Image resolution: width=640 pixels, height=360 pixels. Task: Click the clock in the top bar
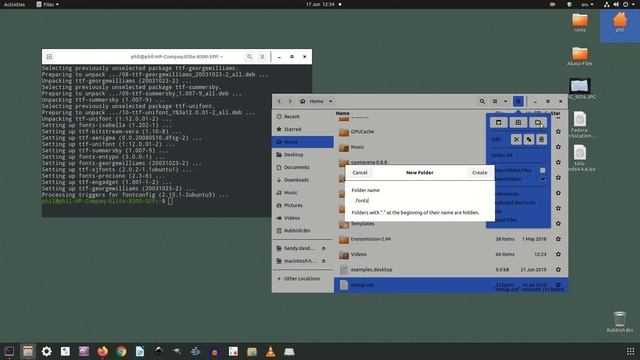click(x=320, y=4)
